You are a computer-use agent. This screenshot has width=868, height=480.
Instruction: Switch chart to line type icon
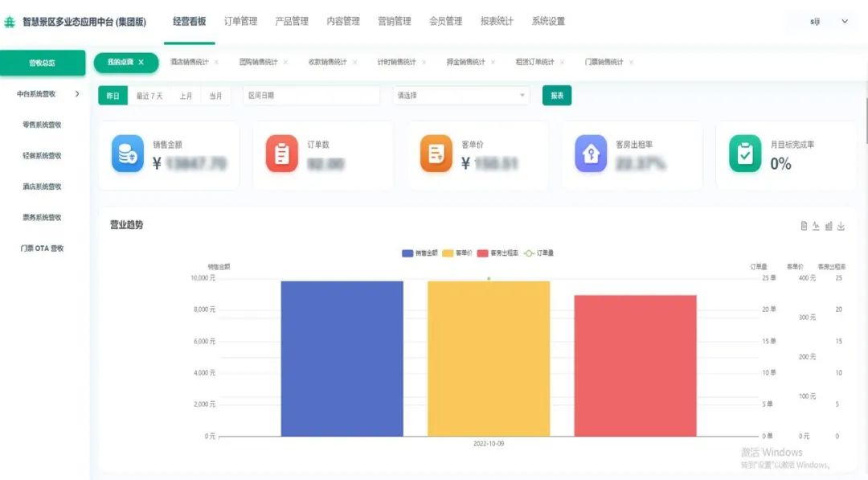(816, 226)
